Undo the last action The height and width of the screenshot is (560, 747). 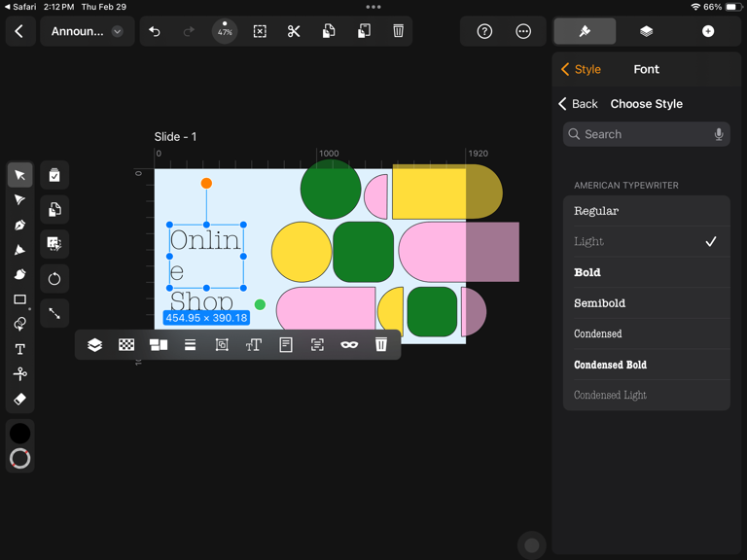click(155, 31)
